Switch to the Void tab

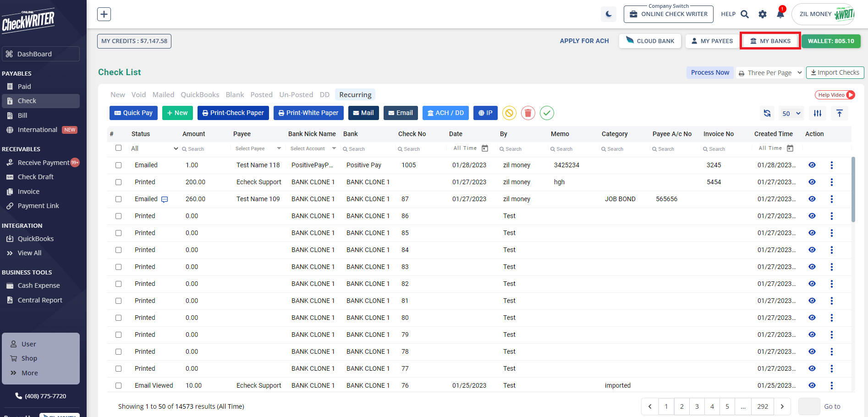[138, 95]
